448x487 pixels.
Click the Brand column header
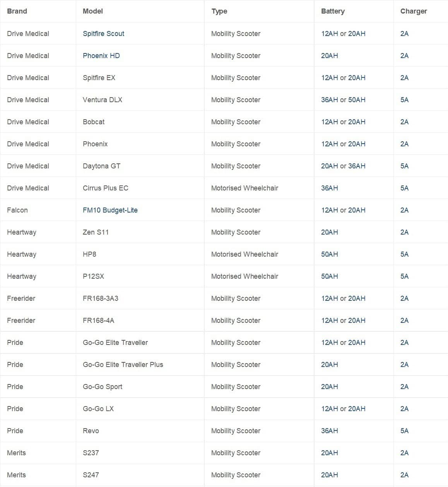17,11
